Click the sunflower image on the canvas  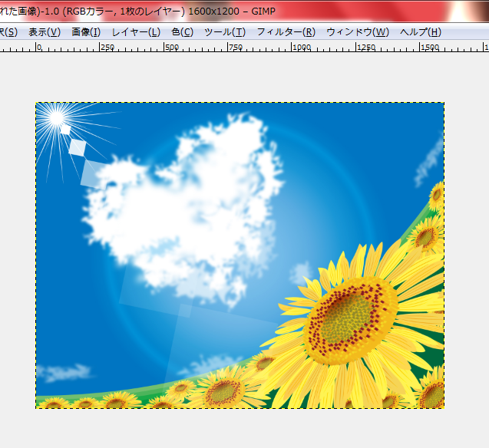click(240, 255)
